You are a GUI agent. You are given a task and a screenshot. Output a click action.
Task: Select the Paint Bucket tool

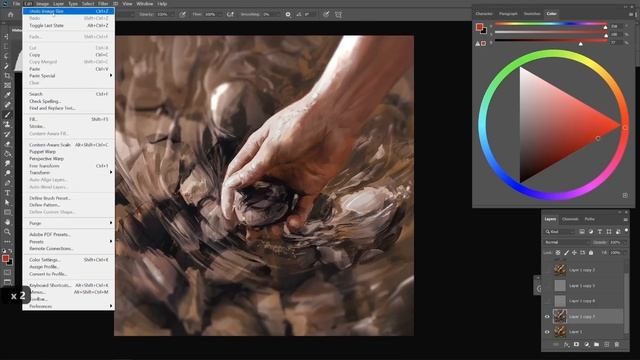click(x=7, y=154)
